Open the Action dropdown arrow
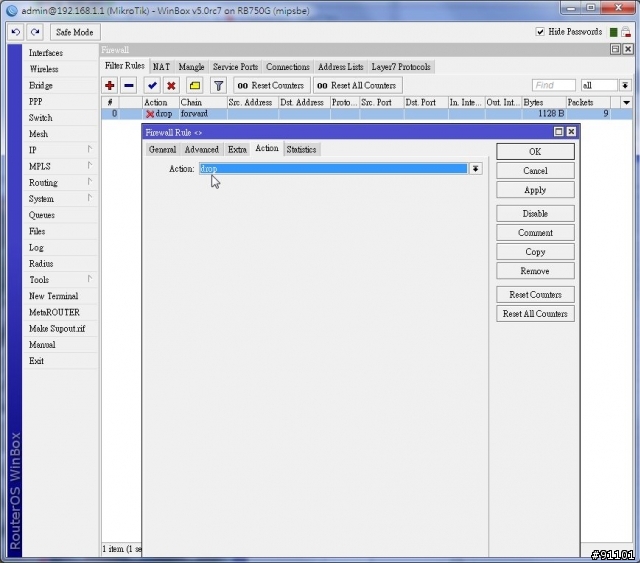Screen dimensions: 640x563 tap(476, 169)
